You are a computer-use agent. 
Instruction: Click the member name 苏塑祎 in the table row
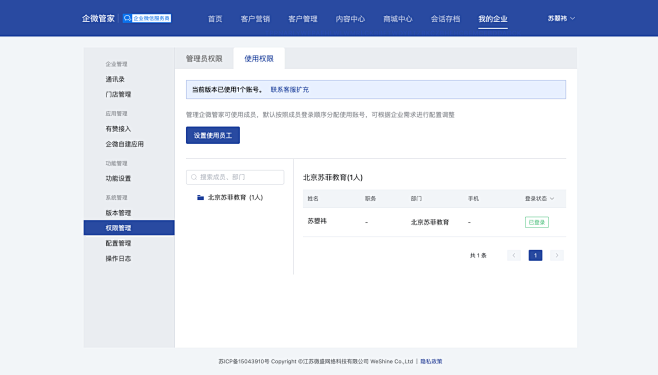point(317,221)
